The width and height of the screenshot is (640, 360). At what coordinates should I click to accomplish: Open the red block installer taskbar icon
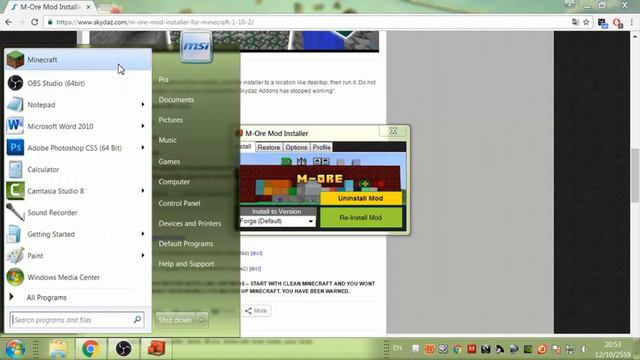pos(156,348)
